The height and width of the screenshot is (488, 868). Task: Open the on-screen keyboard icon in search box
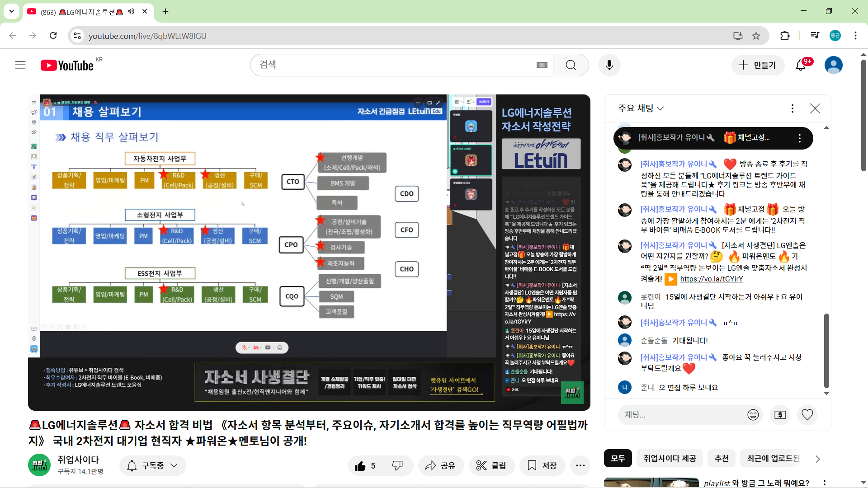tap(542, 65)
